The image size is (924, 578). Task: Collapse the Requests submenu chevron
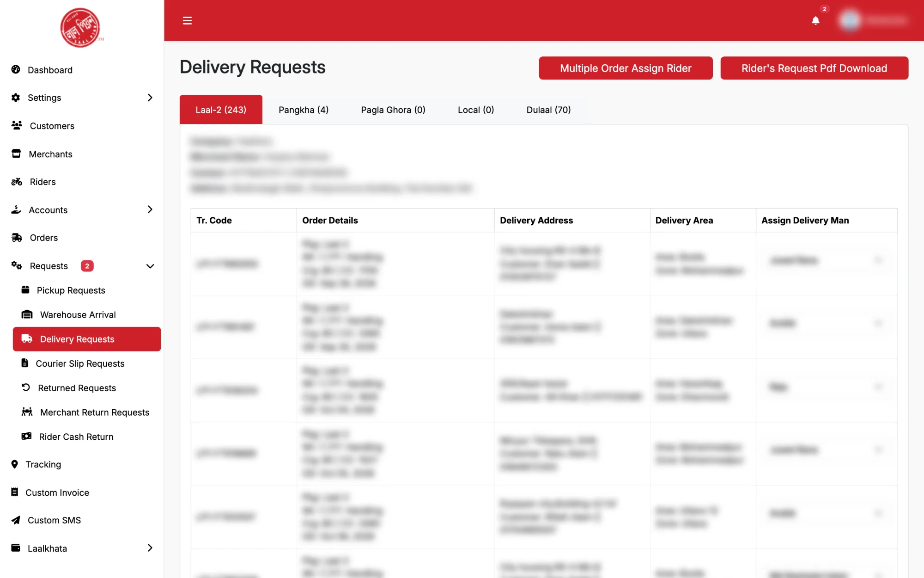[x=150, y=266]
